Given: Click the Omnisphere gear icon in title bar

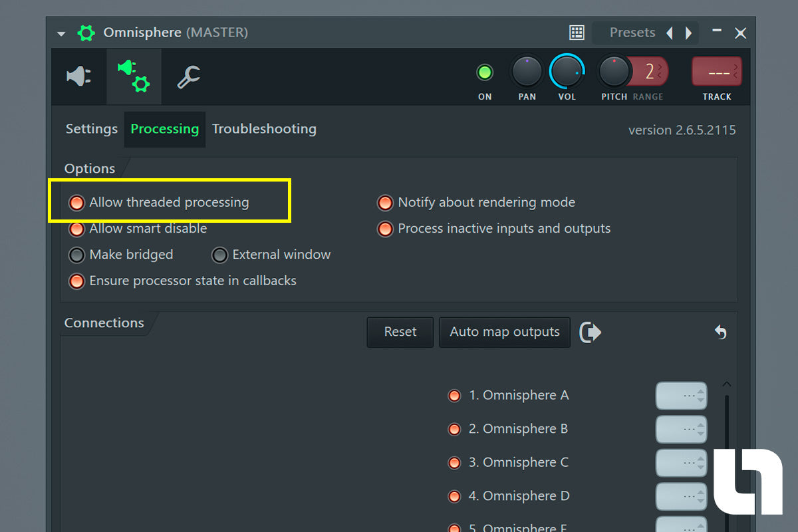Looking at the screenshot, I should pos(86,33).
